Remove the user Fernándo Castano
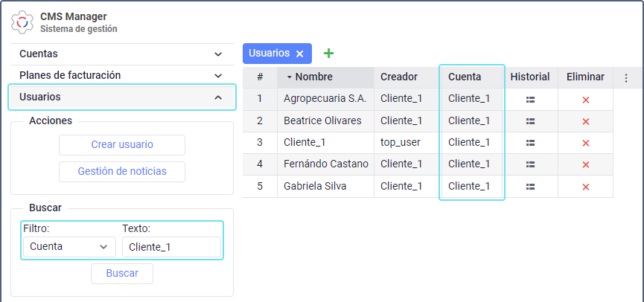This screenshot has height=302, width=644. coord(585,165)
